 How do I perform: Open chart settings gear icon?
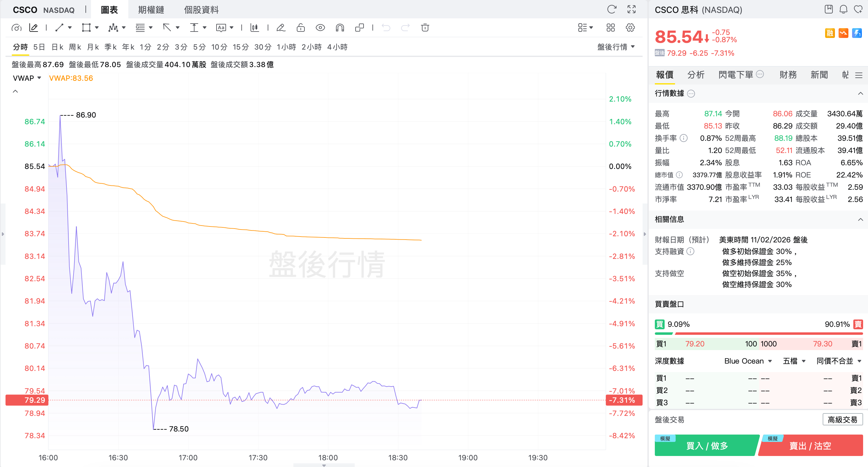630,28
